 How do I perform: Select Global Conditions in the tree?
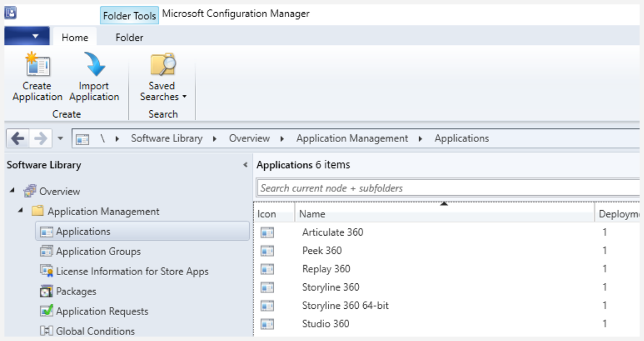tap(95, 331)
